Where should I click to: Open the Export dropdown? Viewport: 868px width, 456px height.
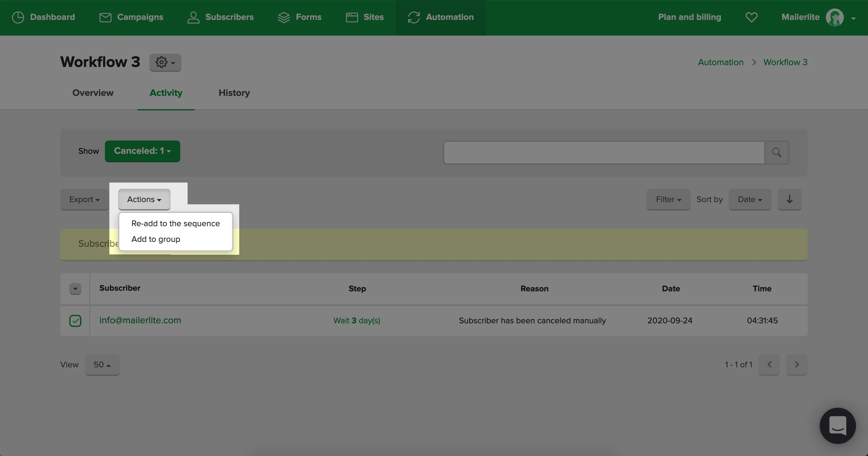point(84,199)
